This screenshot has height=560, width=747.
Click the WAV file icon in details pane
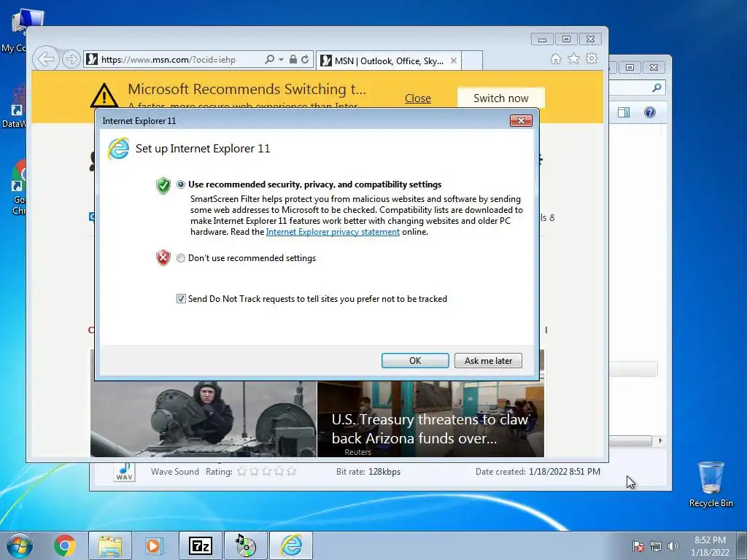click(124, 472)
